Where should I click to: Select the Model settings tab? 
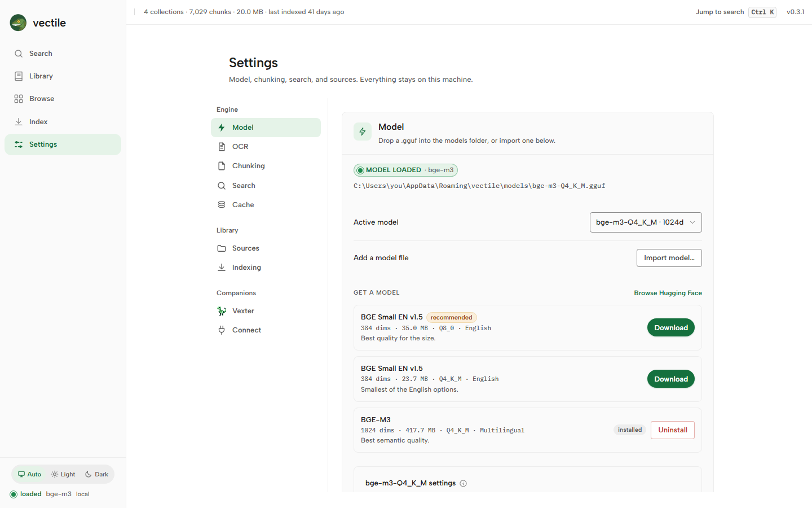266,128
